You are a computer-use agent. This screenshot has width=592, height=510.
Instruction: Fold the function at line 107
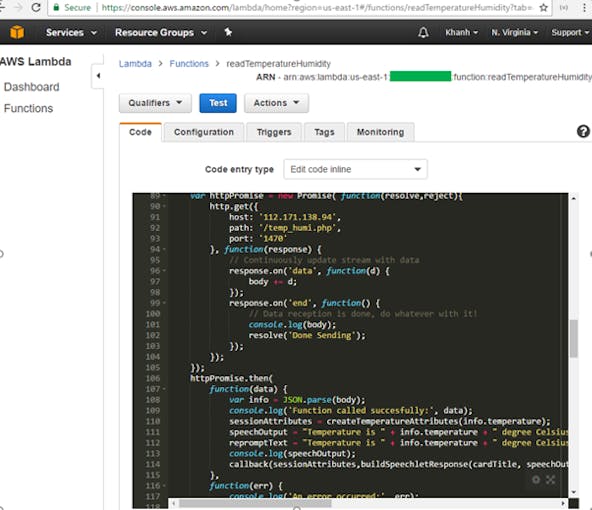point(164,389)
